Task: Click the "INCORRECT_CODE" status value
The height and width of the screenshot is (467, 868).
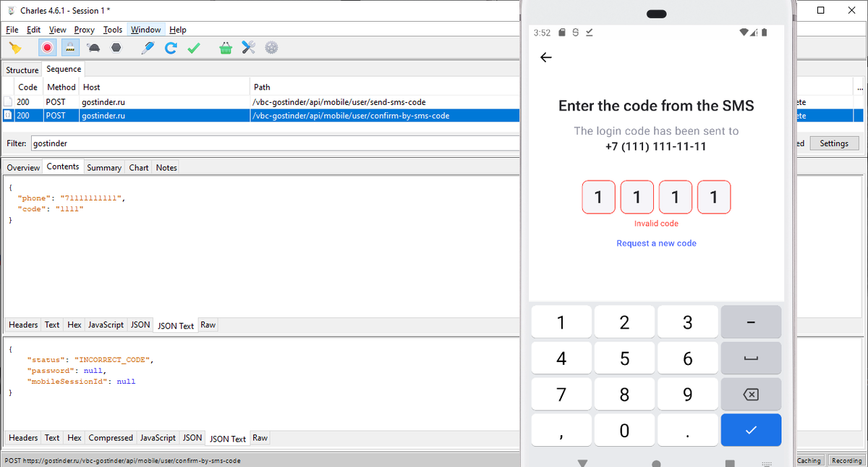Action: pyautogui.click(x=114, y=359)
